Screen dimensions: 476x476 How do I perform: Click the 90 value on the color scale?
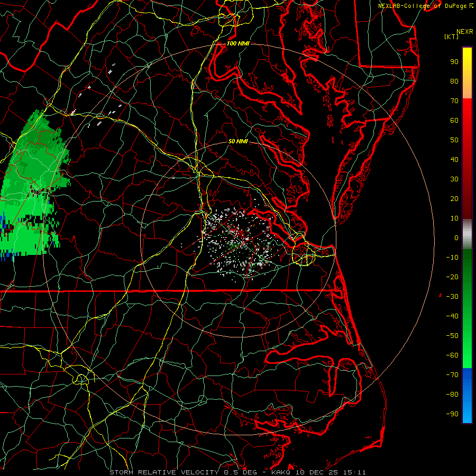click(x=454, y=62)
